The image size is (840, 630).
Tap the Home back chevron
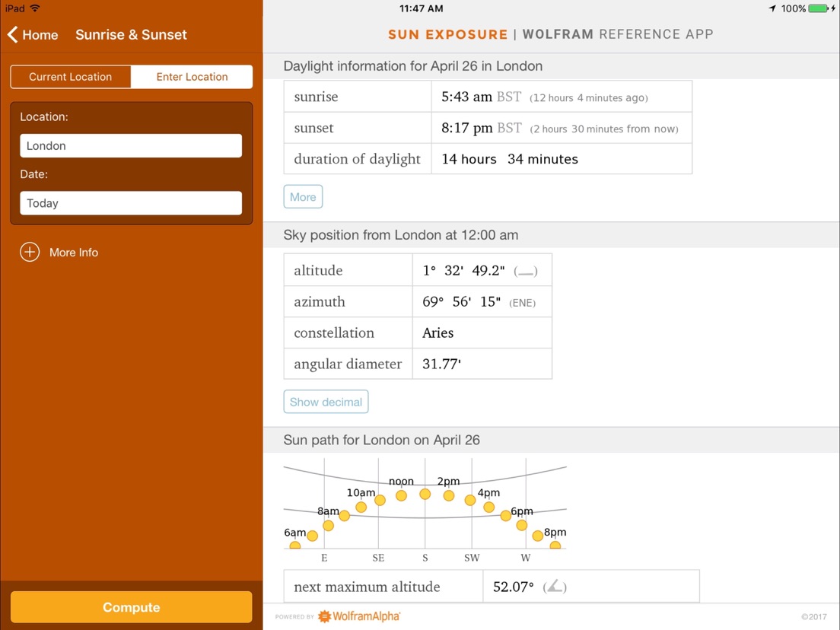pyautogui.click(x=13, y=35)
